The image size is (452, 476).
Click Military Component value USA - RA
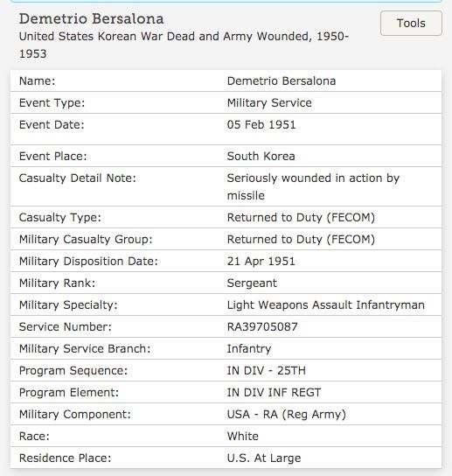pyautogui.click(x=287, y=415)
